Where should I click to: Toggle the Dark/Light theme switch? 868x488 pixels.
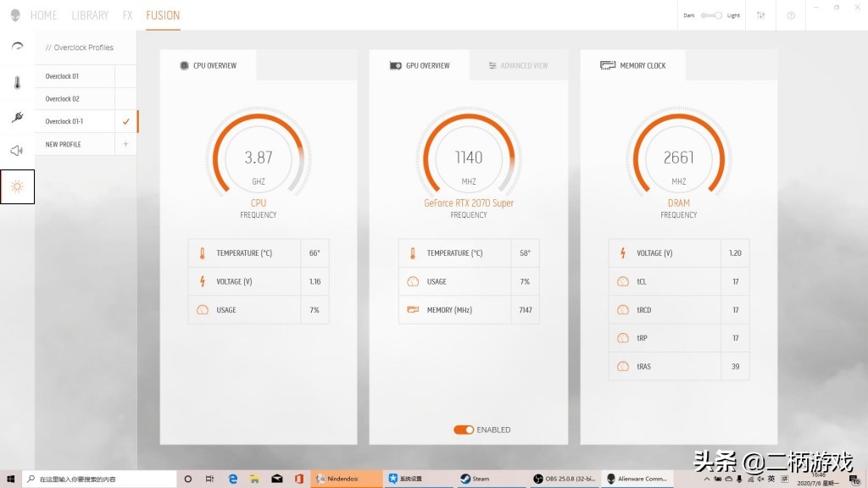[x=711, y=15]
